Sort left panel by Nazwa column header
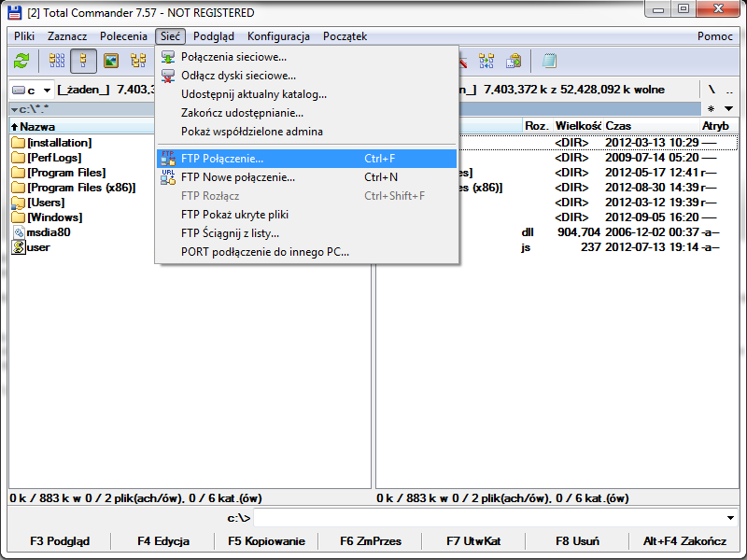The height and width of the screenshot is (560, 747). click(81, 127)
